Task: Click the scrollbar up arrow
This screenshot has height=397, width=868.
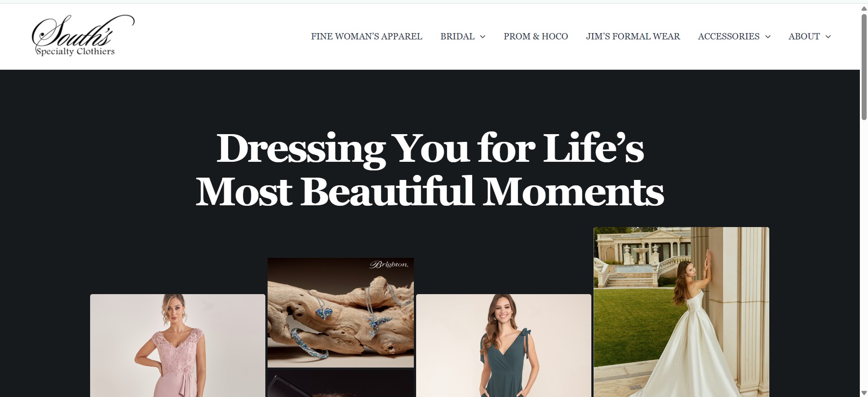Action: point(863,8)
